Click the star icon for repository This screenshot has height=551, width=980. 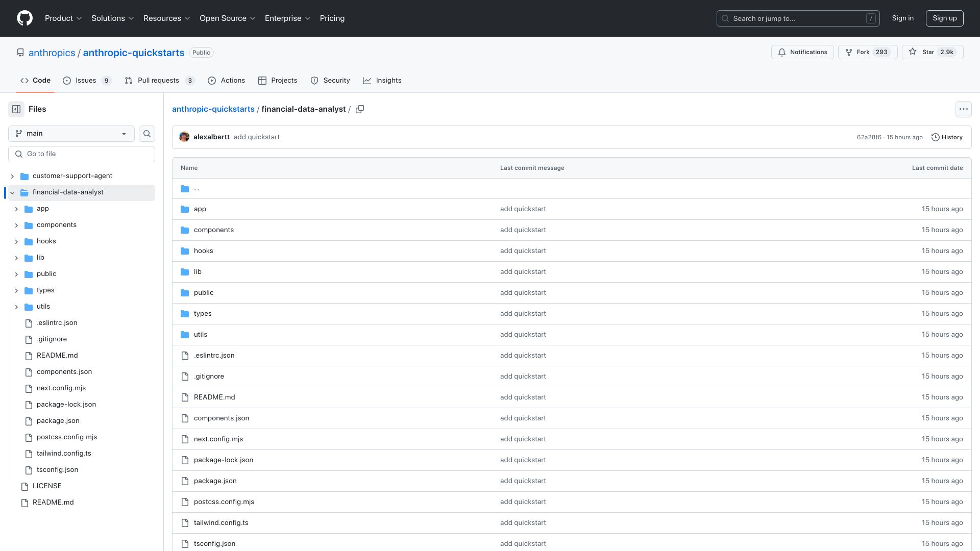[913, 52]
